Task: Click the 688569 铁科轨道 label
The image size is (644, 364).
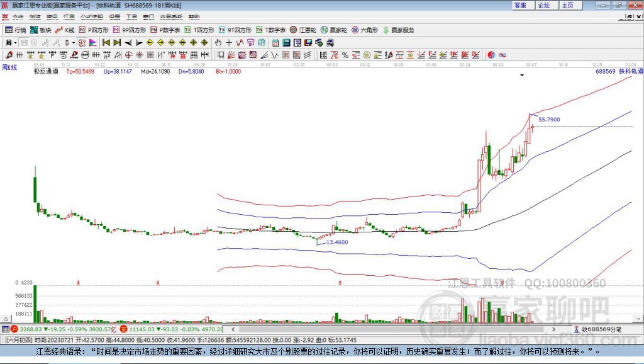Action: (619, 72)
